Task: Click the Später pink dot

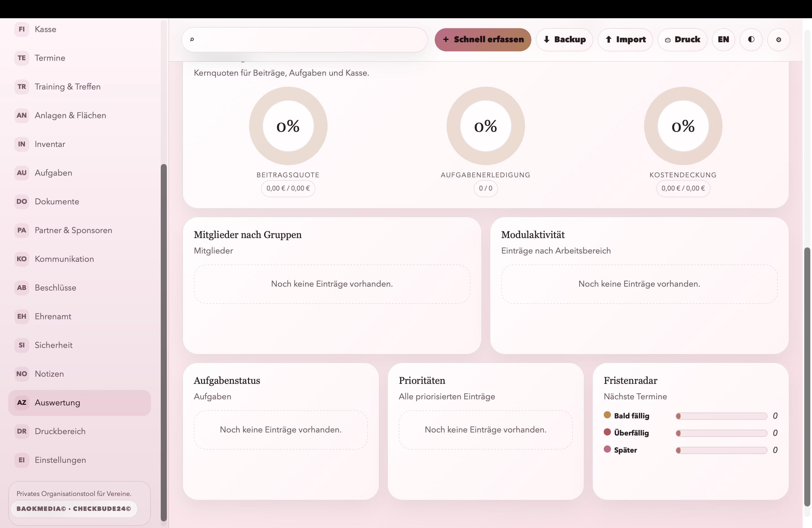Action: click(x=607, y=449)
